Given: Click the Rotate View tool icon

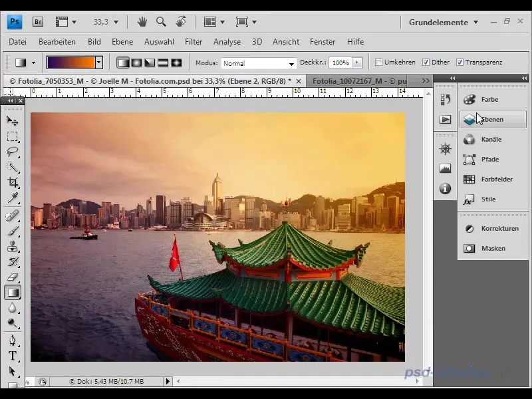Looking at the screenshot, I should point(181,22).
